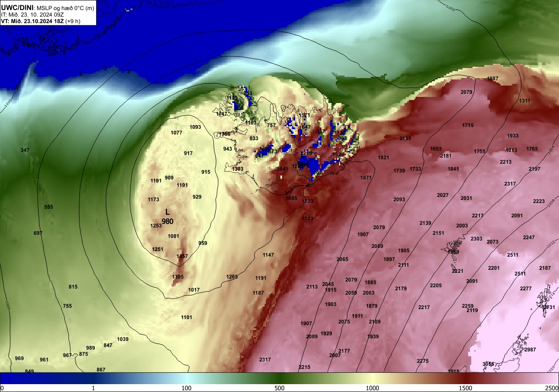Screen dimensions: 559x392
Task: Select the 1821 height value
Action: (383, 158)
